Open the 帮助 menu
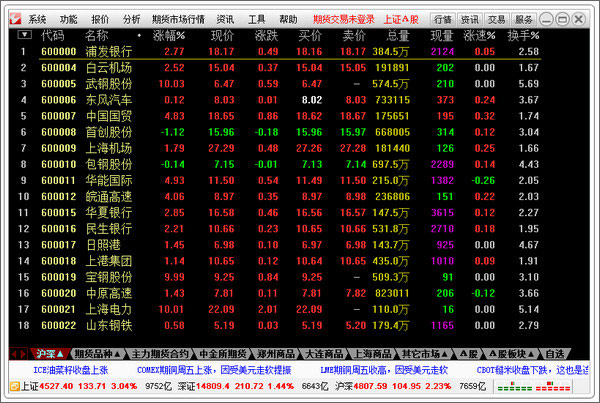The image size is (600, 403). pyautogui.click(x=288, y=20)
